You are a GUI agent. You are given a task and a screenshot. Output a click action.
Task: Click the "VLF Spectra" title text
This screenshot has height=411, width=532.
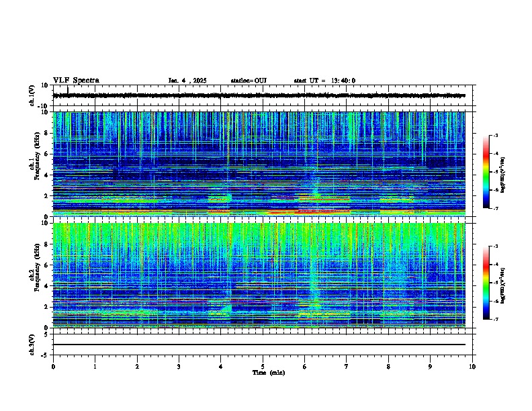coord(76,81)
